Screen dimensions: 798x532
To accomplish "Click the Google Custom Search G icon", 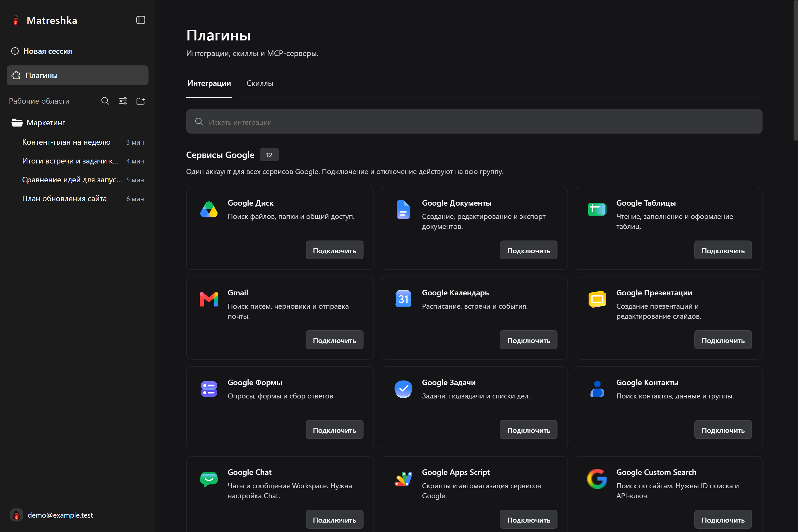I will pyautogui.click(x=597, y=479).
